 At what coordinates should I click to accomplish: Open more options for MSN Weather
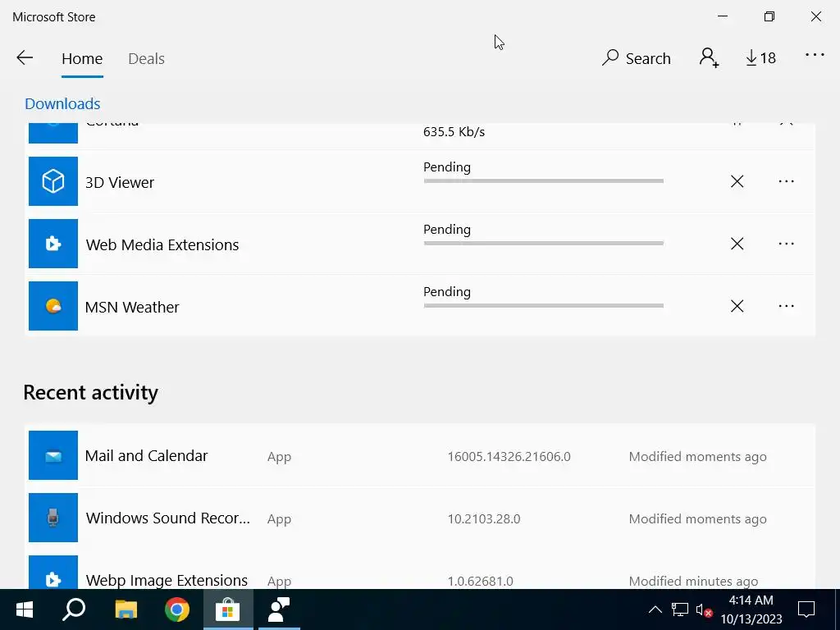pyautogui.click(x=787, y=306)
